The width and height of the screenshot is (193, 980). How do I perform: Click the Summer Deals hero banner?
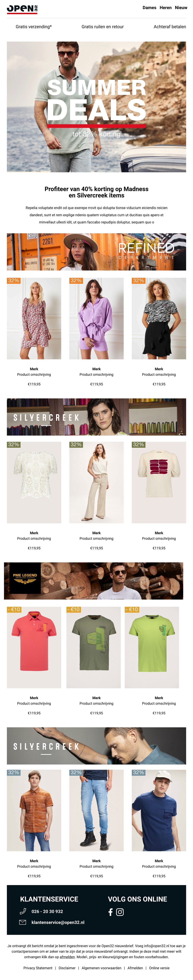click(x=96, y=107)
